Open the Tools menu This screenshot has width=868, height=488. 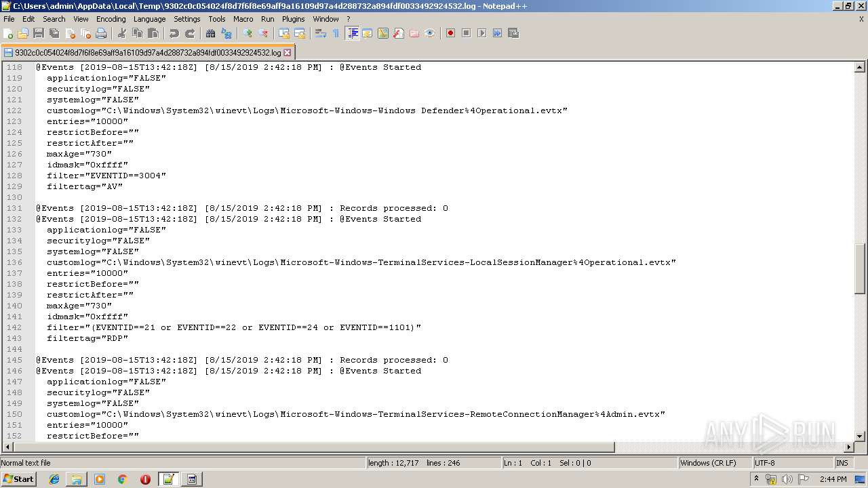(217, 19)
